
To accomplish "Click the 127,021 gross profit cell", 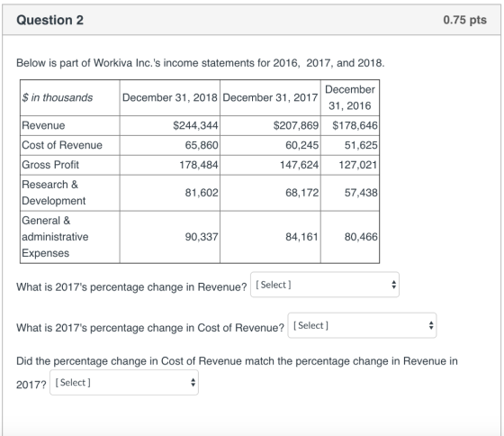I will tap(350, 165).
